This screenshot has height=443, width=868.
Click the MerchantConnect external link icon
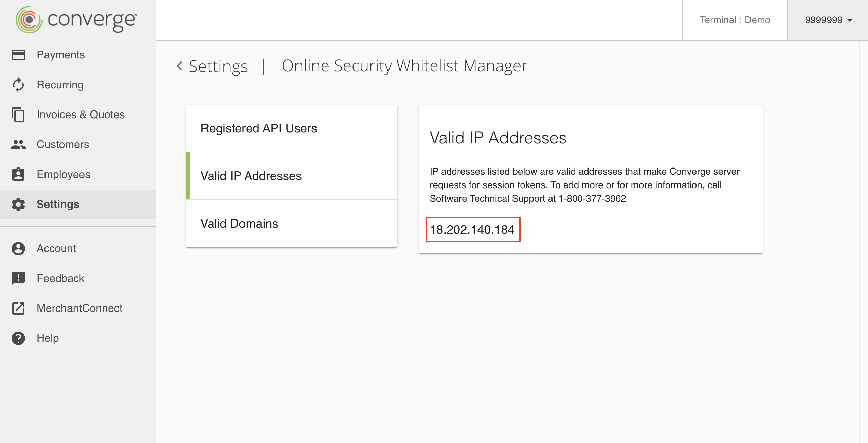pos(18,308)
